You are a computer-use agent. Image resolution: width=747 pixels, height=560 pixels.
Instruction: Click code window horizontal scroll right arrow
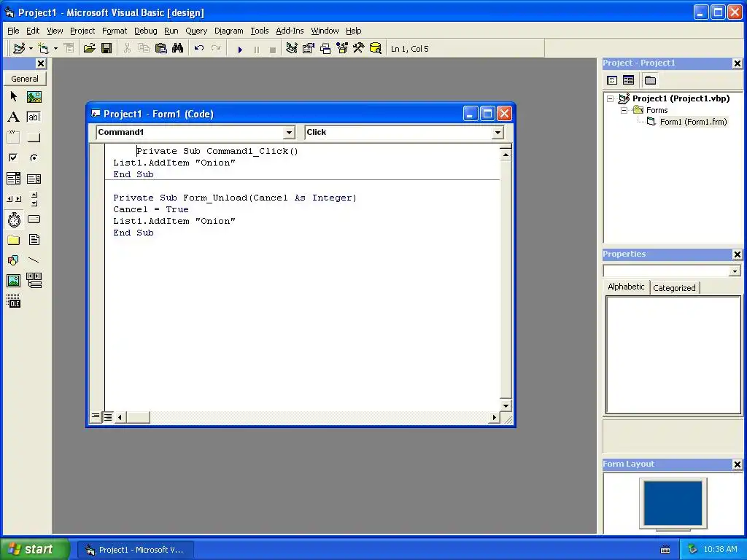tap(494, 417)
